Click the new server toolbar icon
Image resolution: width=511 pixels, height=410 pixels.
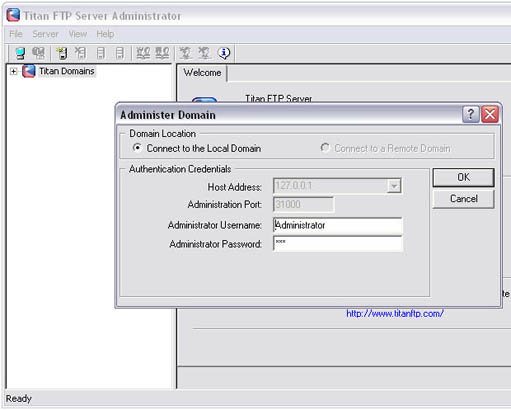pos(62,53)
